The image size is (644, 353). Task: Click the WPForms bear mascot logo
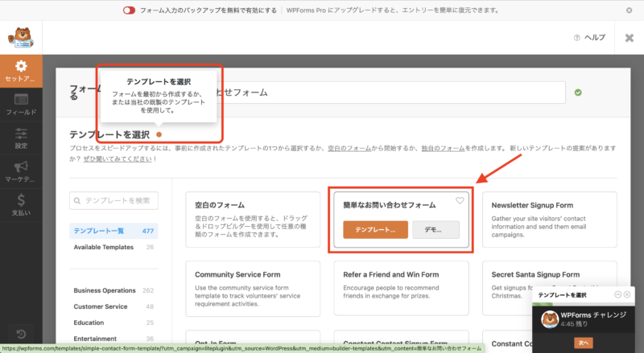coord(21,38)
